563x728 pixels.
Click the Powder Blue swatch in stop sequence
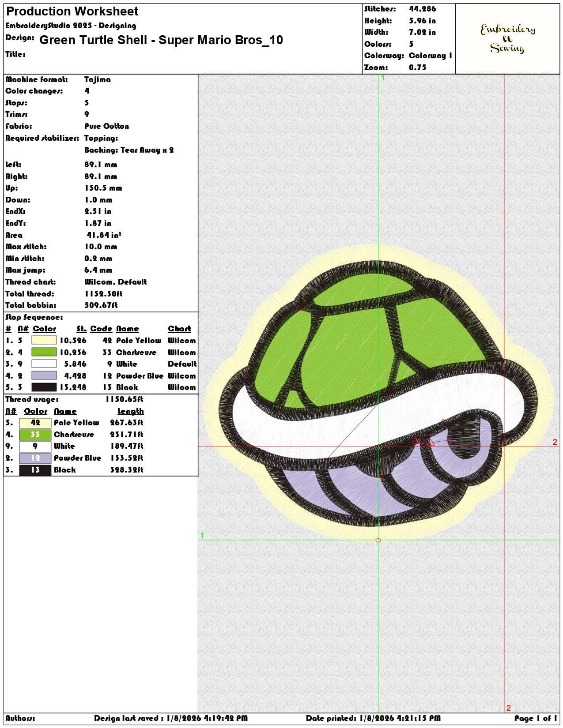[x=44, y=375]
